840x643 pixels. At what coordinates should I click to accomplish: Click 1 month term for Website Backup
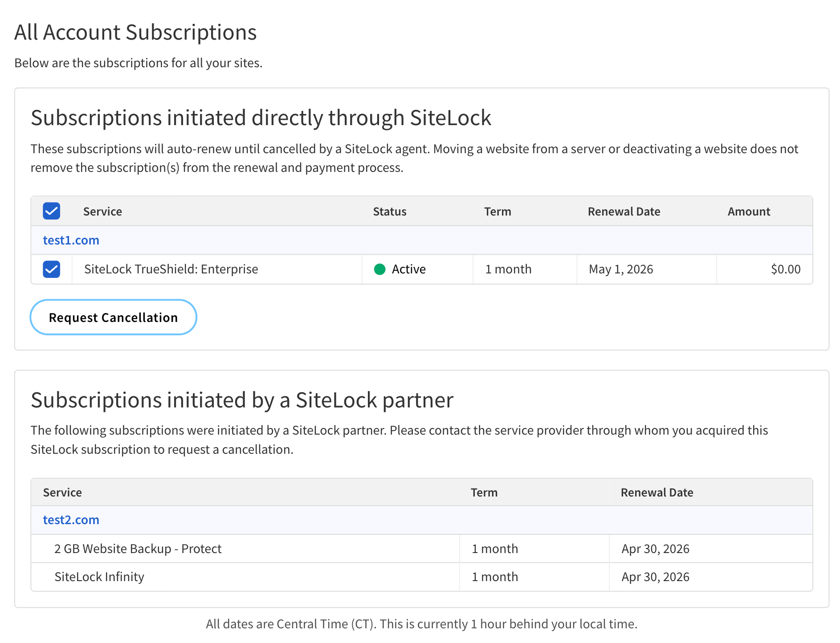click(495, 549)
